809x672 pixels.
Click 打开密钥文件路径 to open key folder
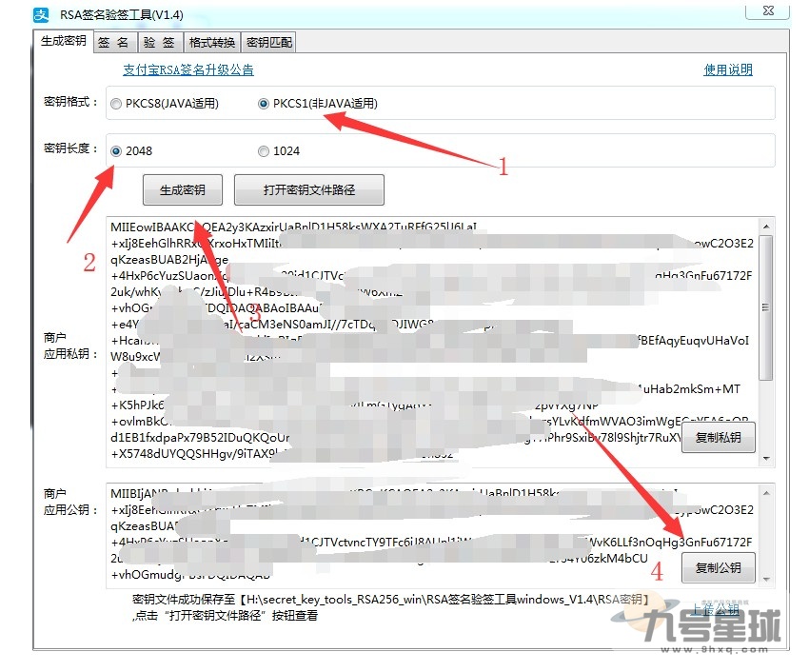(307, 189)
